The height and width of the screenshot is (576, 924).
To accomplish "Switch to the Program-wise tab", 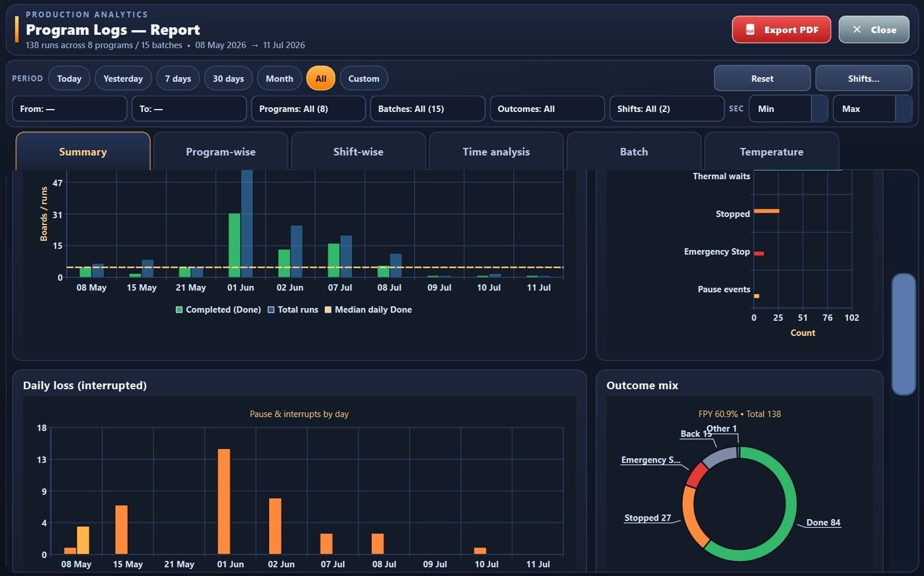I will 220,151.
